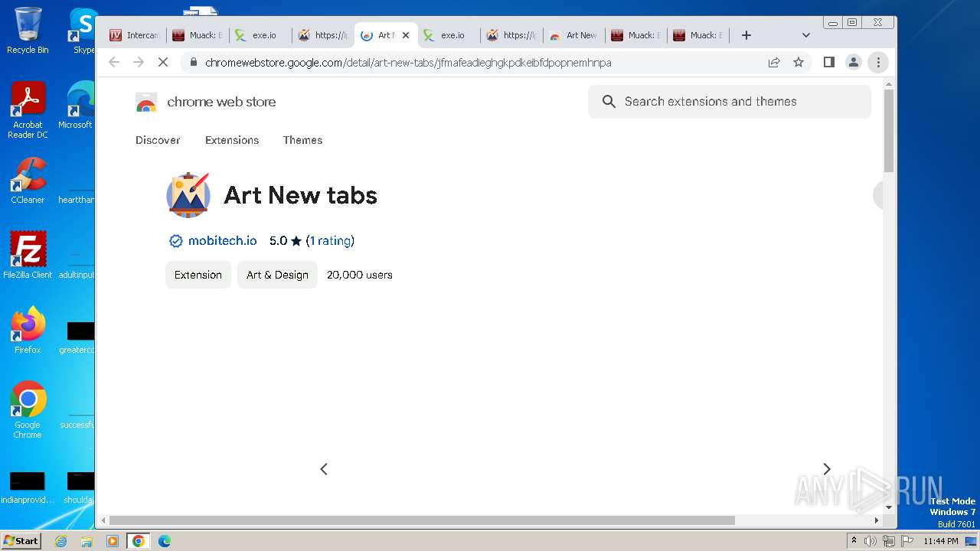Screen dimensions: 980x551
Task: Open the Chrome side panel
Action: [x=828, y=62]
